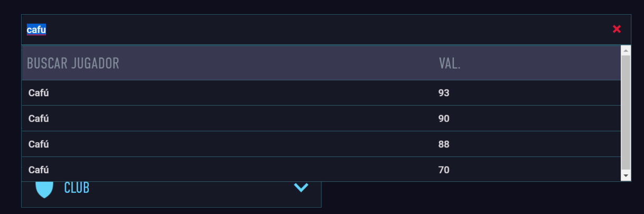
Task: Pick the Cafú entry rated 70
Action: pos(321,169)
